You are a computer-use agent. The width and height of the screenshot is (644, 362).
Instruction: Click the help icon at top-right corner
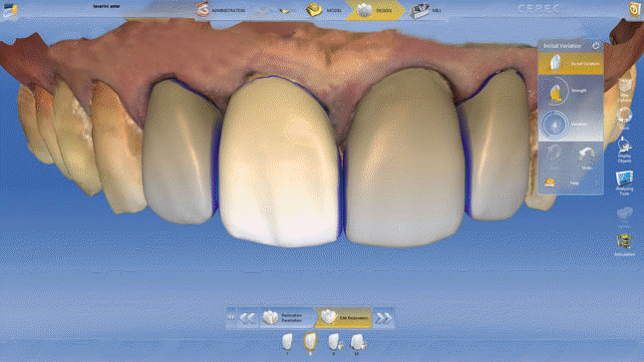[635, 9]
